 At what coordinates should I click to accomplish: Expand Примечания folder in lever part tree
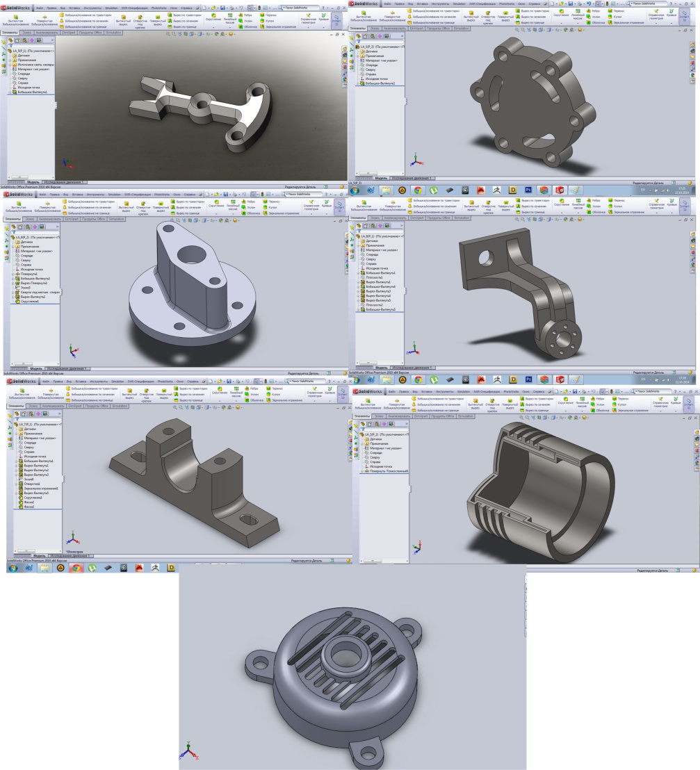click(11, 60)
